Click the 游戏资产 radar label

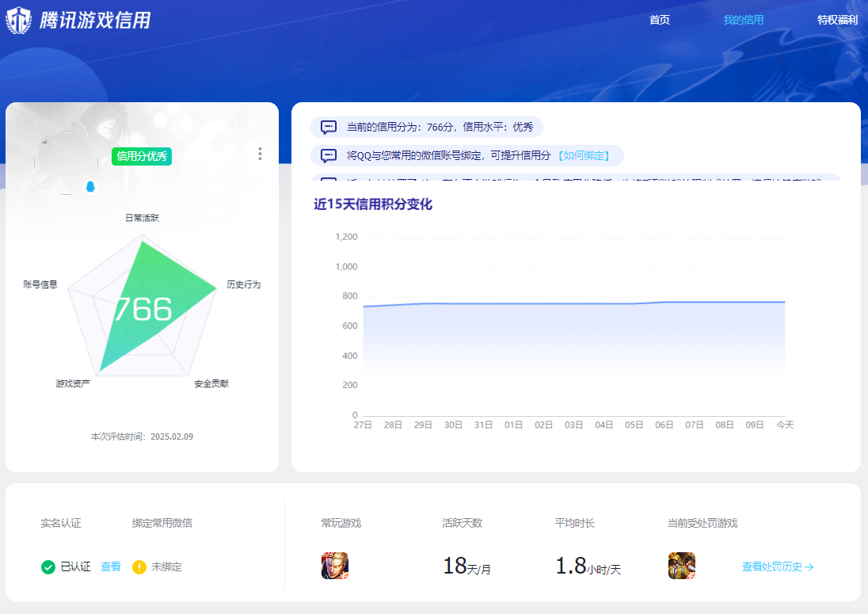point(73,383)
